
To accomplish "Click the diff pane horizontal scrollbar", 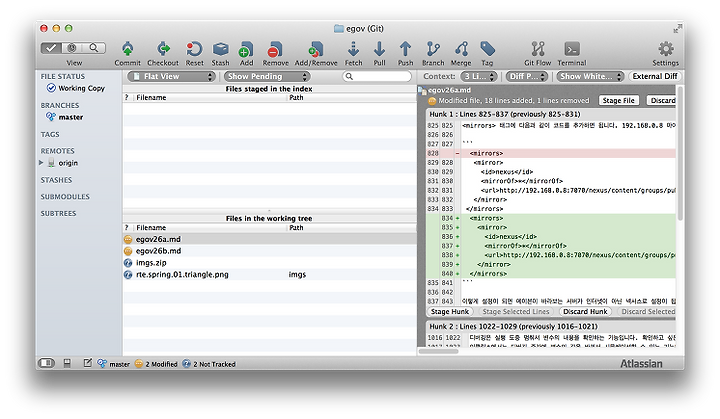I will point(439,351).
